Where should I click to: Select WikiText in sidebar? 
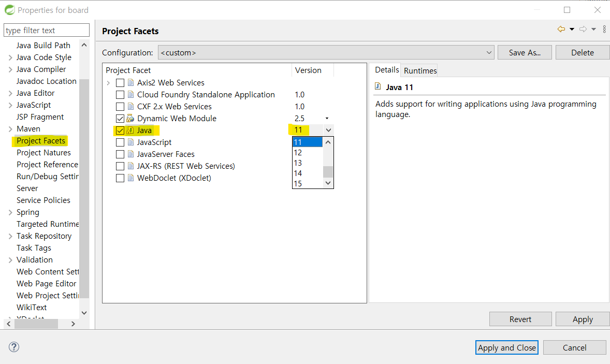click(32, 308)
